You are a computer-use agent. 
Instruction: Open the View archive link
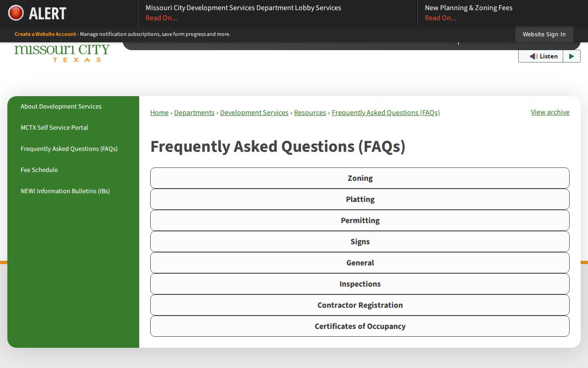click(x=550, y=112)
